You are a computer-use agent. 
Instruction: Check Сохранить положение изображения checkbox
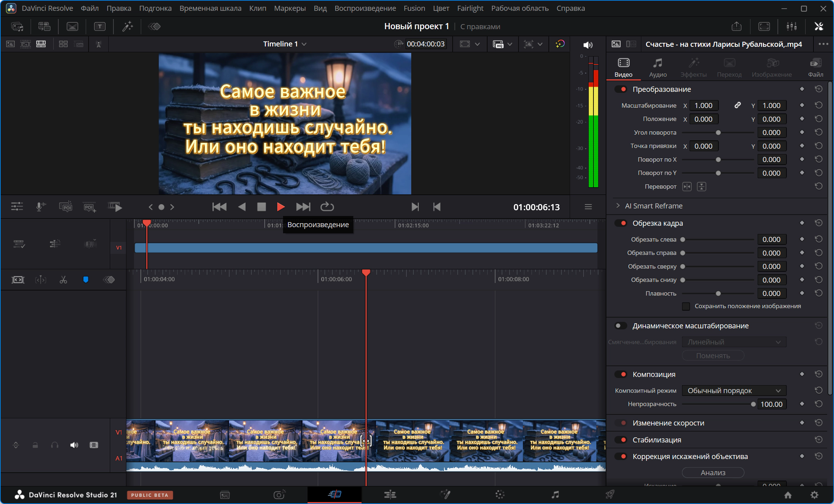686,306
